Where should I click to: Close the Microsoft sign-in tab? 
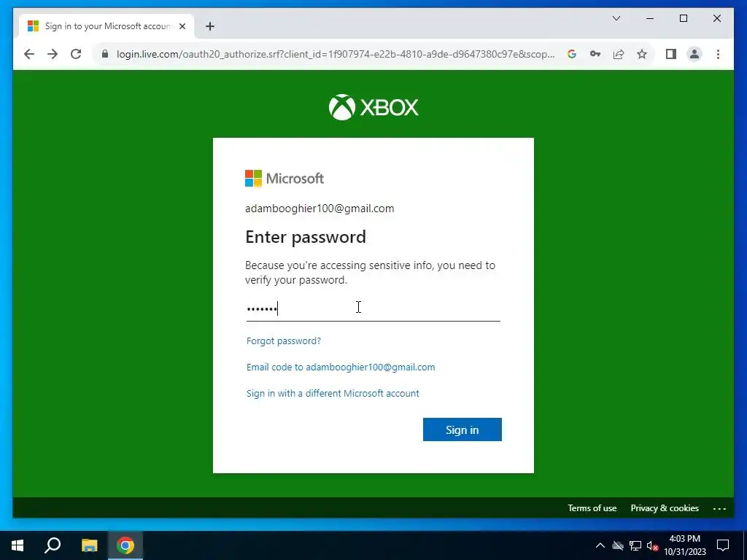[182, 26]
